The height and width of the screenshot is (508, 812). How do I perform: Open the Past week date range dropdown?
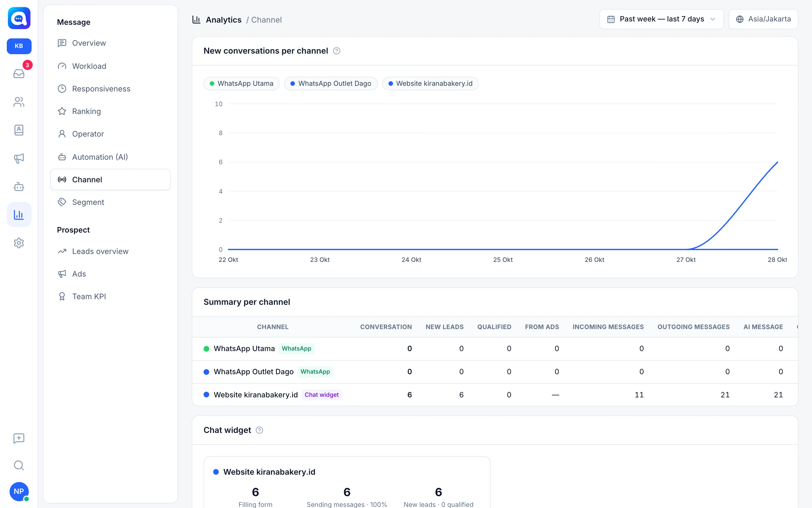point(661,19)
